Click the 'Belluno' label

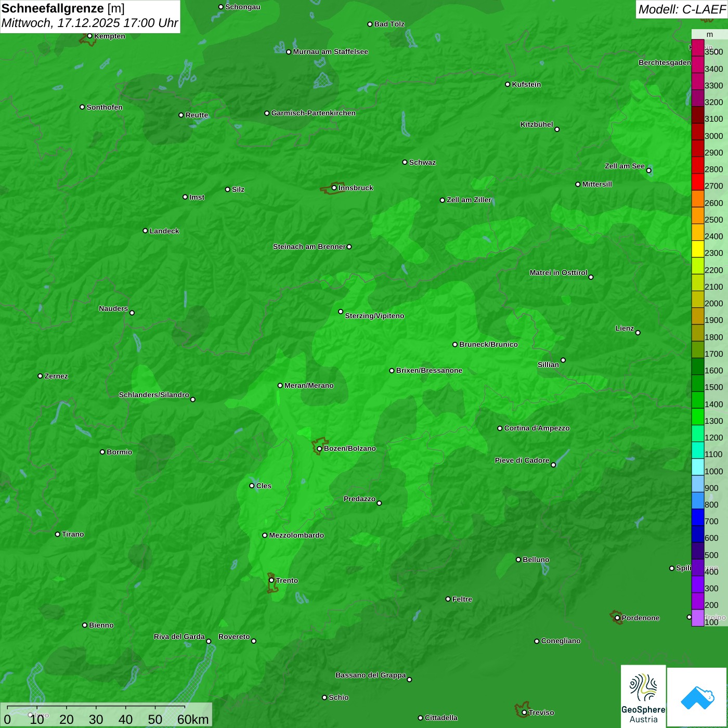point(536,560)
